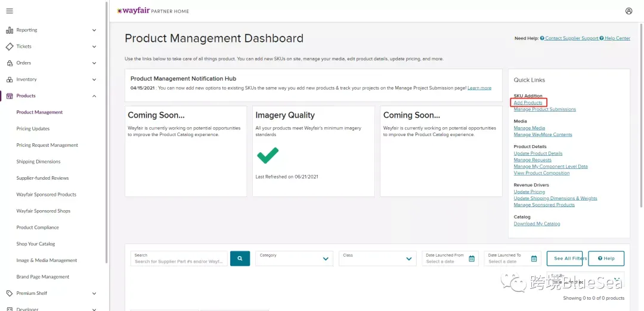Open calendar for Date Launched From

click(472, 258)
